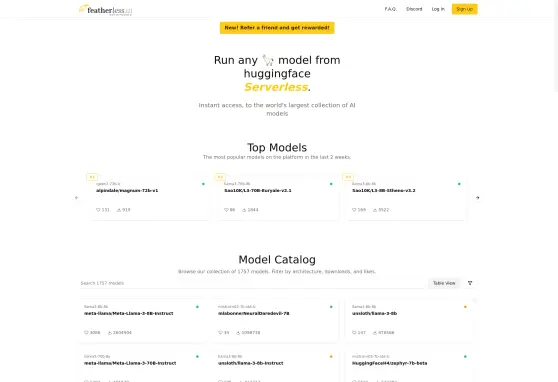Click the Log in link
This screenshot has width=558, height=382.
pyautogui.click(x=438, y=9)
